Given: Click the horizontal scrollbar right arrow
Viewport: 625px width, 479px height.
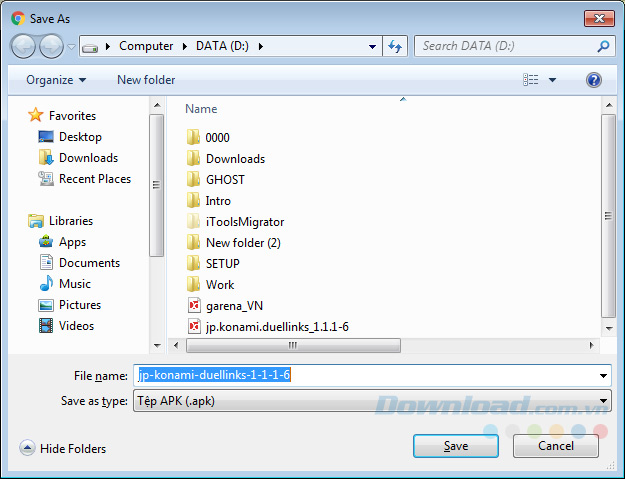Looking at the screenshot, I should (592, 346).
